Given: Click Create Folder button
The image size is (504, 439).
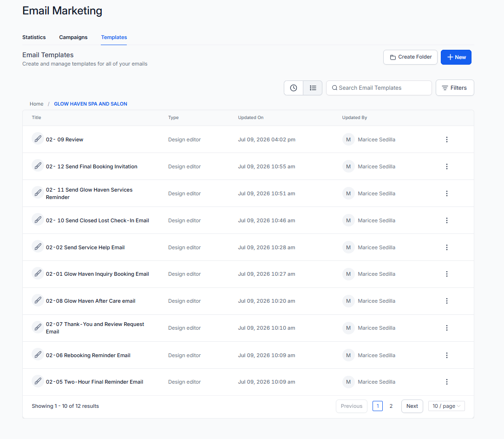Looking at the screenshot, I should (x=411, y=57).
